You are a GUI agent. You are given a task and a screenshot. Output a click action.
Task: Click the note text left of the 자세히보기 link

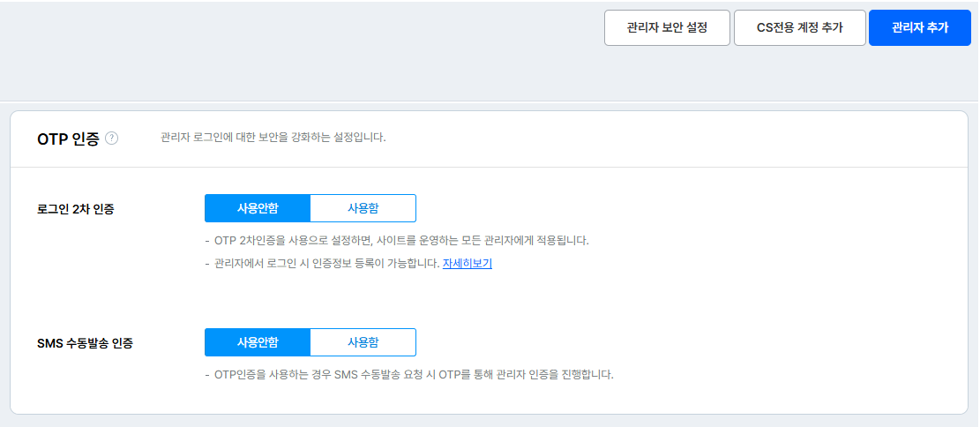[x=326, y=264]
